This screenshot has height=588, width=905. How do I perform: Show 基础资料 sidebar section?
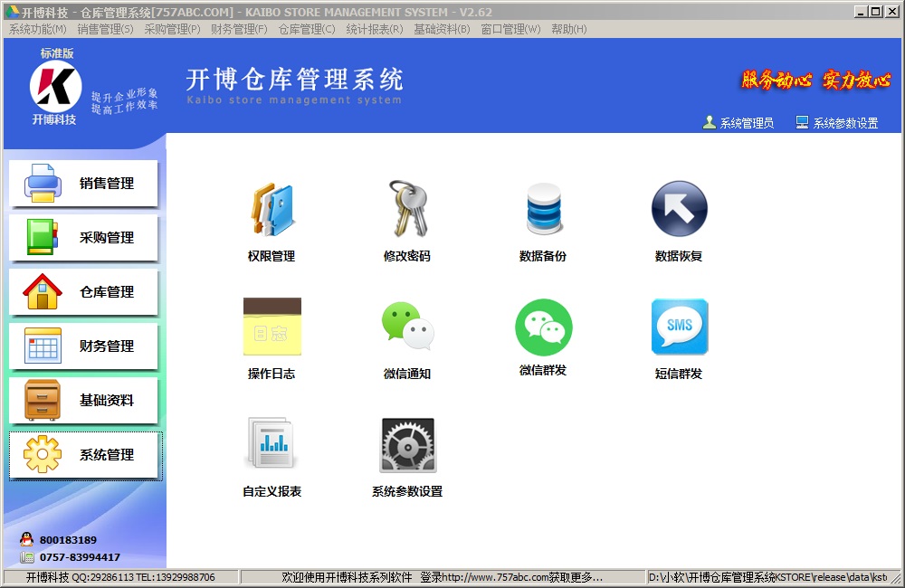(x=84, y=401)
